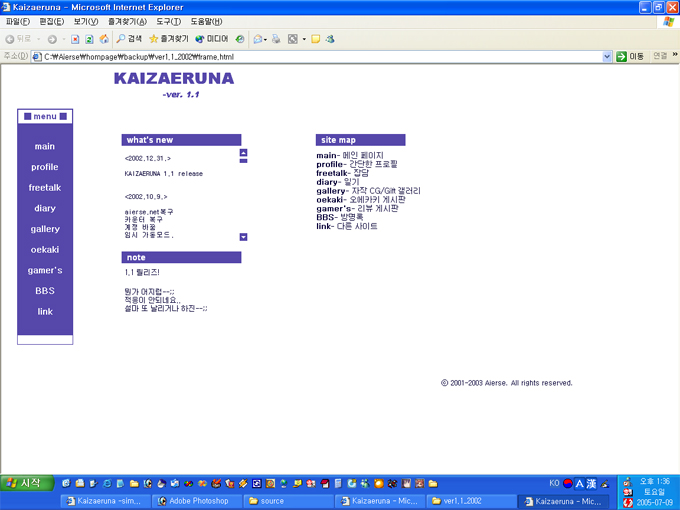Open the 'ver1.1_2002' folder taskbar button
The height and width of the screenshot is (510, 680).
click(472, 501)
